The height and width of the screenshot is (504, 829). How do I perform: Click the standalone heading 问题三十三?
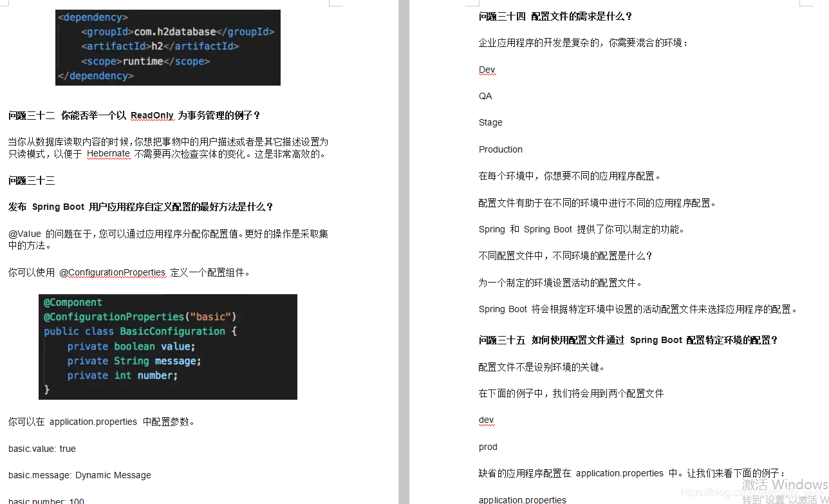[x=32, y=181]
